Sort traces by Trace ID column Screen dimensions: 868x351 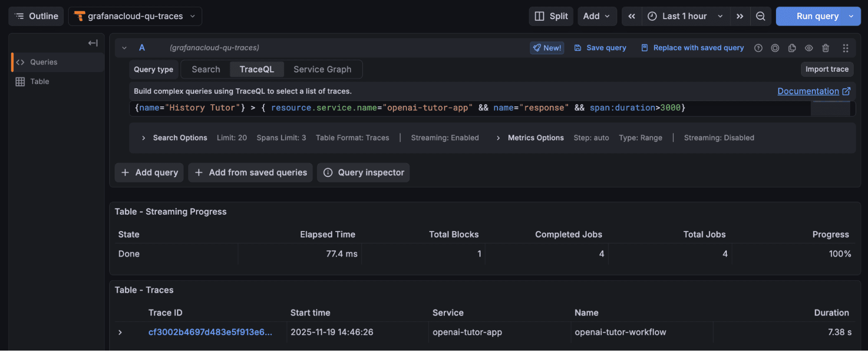click(x=165, y=313)
